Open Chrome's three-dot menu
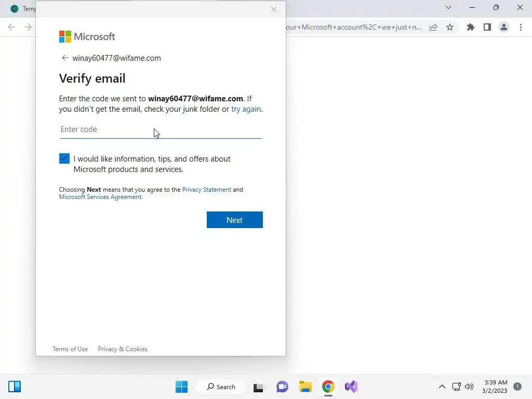Image resolution: width=532 pixels, height=399 pixels. 521,27
